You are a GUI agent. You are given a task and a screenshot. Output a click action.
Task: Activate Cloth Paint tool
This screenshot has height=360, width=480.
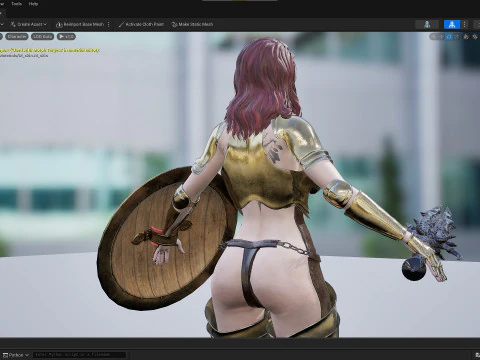(141, 24)
